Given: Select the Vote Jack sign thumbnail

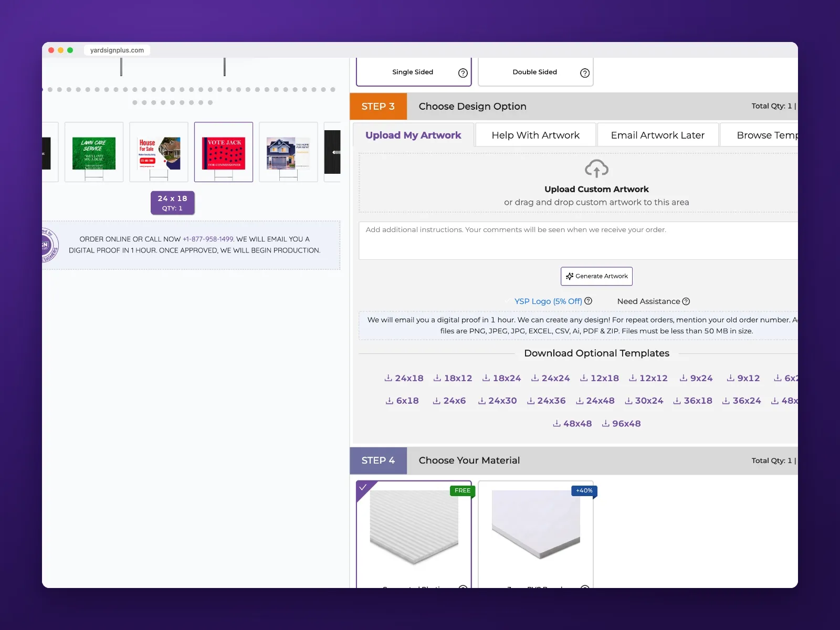Looking at the screenshot, I should pyautogui.click(x=224, y=152).
